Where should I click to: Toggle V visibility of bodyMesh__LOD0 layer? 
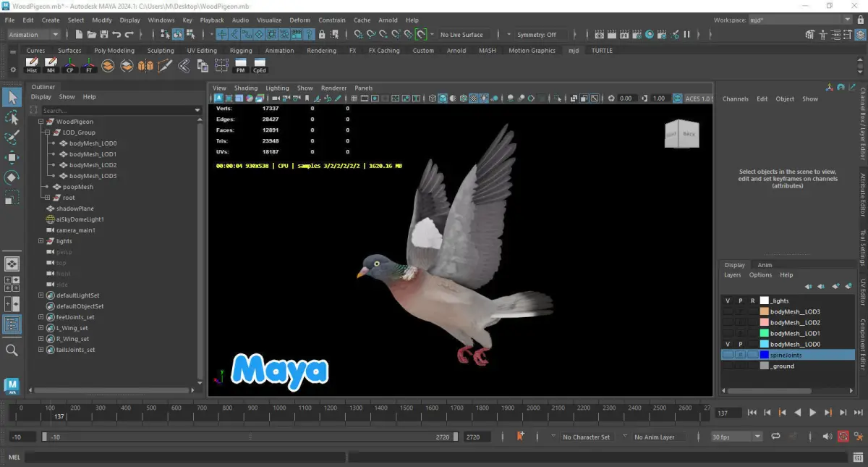click(727, 344)
